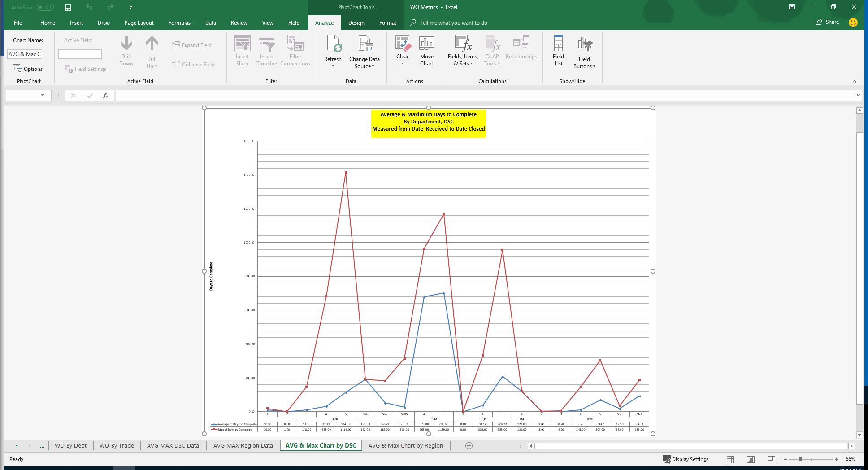
Task: Open the File menu
Action: pos(18,22)
